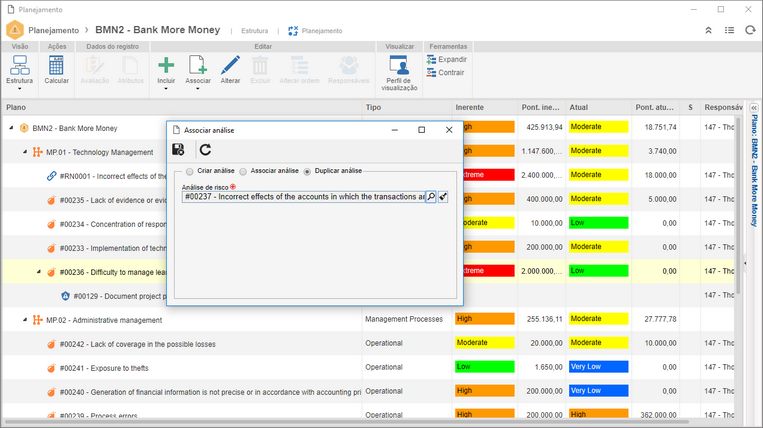Viewport: 763px width, 428px height.
Task: Click clear eraser icon in Análise de risco
Action: (x=443, y=197)
